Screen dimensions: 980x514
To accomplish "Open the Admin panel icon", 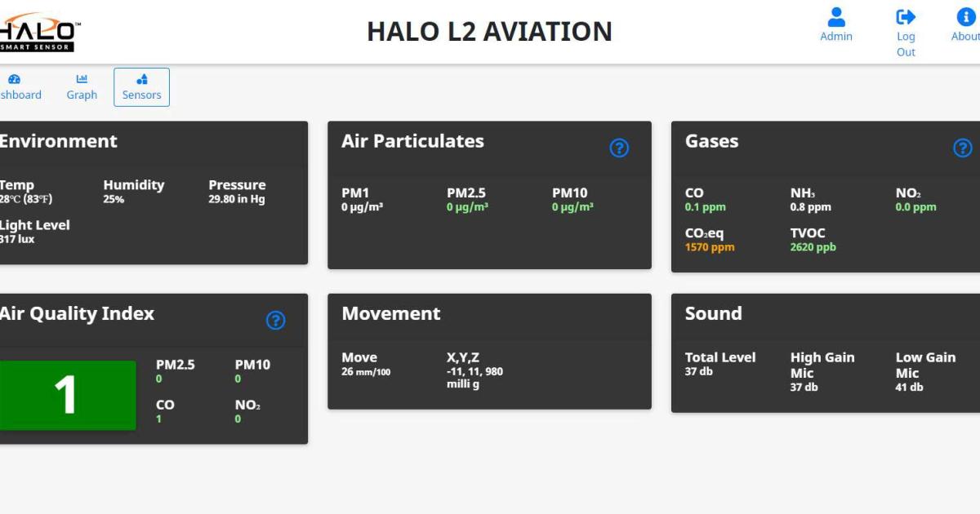I will point(835,15).
